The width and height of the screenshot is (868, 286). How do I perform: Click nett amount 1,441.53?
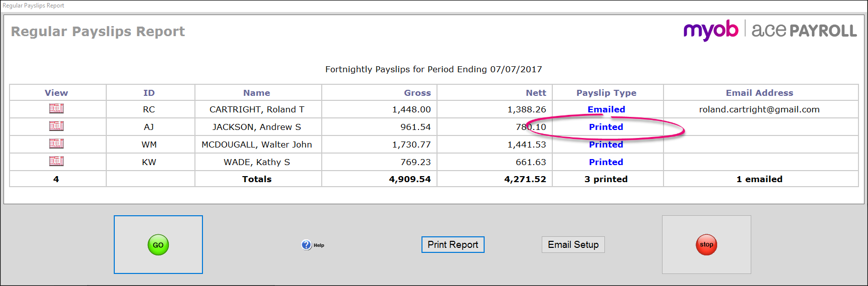(527, 145)
